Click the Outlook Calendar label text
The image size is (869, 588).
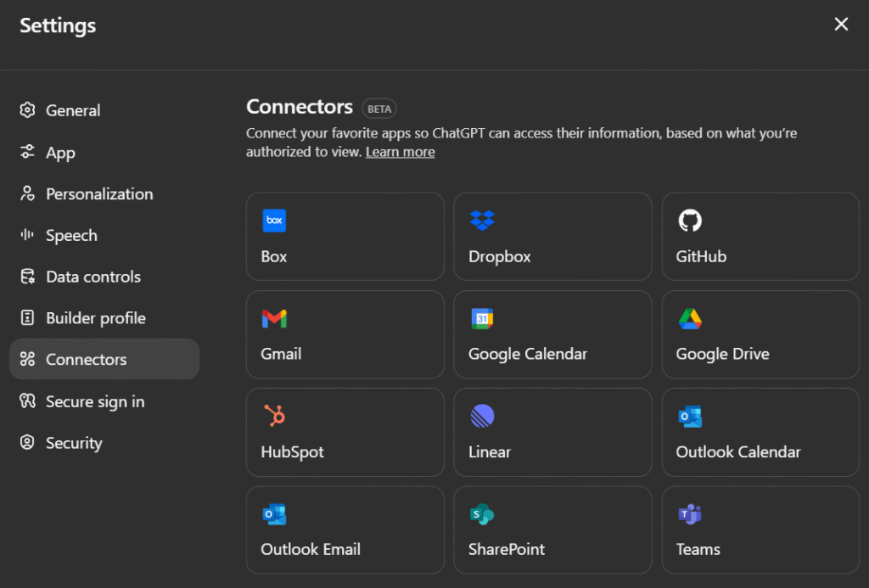(738, 452)
